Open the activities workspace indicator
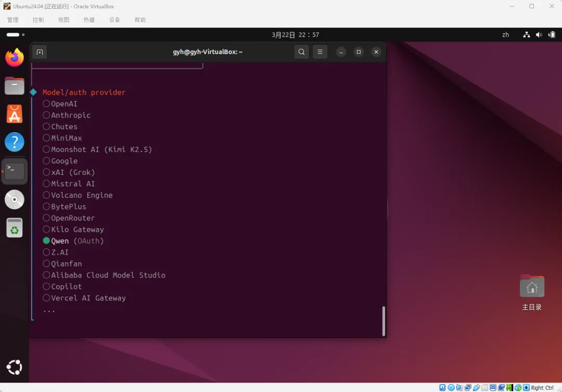The height and width of the screenshot is (392, 562). tap(16, 35)
